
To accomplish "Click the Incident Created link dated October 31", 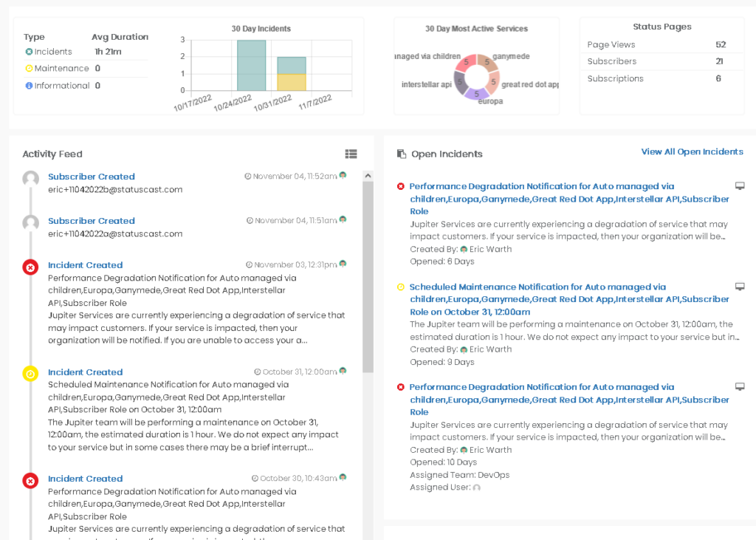I will pos(84,372).
